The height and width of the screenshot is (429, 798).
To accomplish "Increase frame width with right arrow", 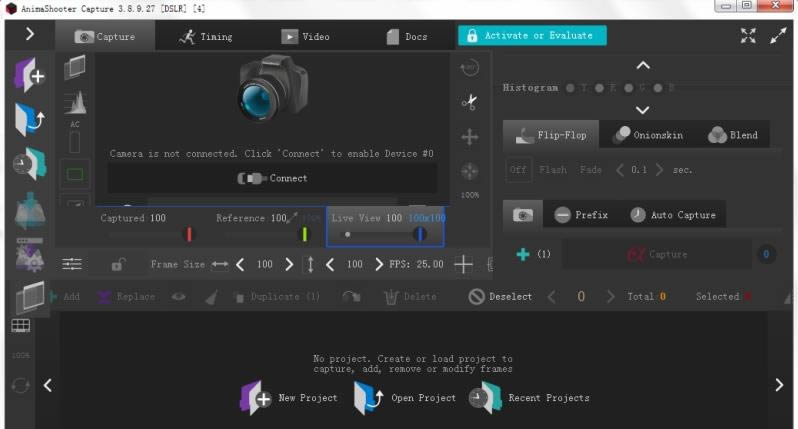I will click(289, 264).
